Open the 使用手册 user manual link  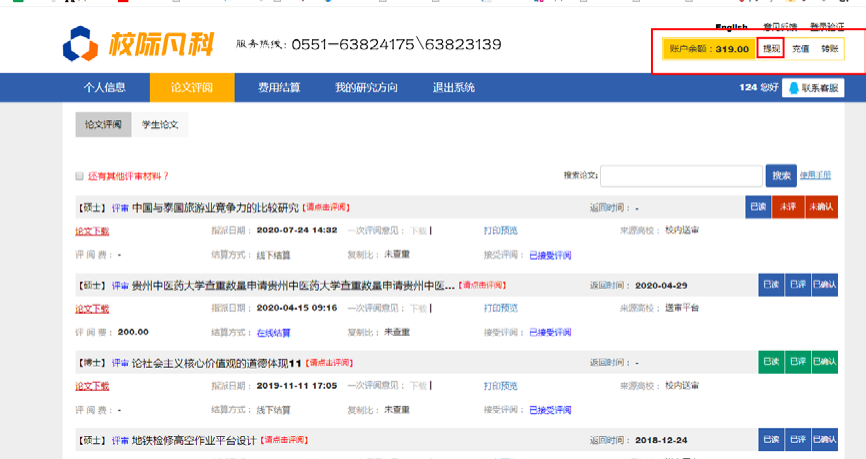815,176
